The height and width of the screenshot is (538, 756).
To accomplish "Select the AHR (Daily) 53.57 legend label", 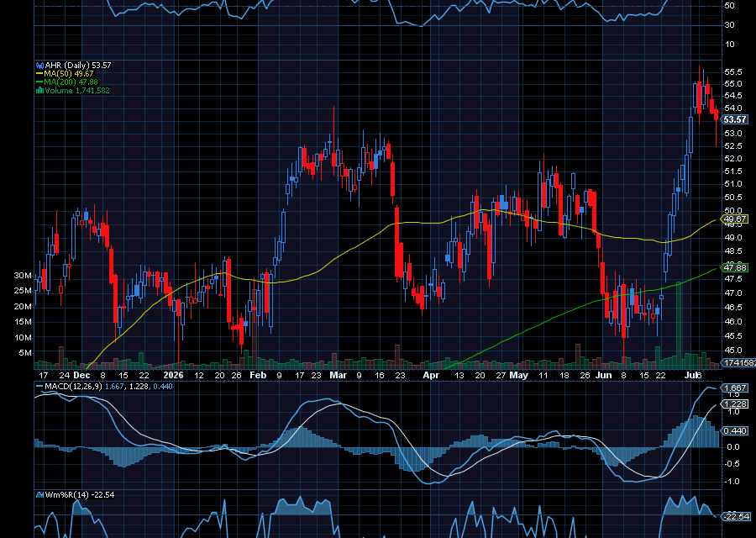I will click(78, 65).
